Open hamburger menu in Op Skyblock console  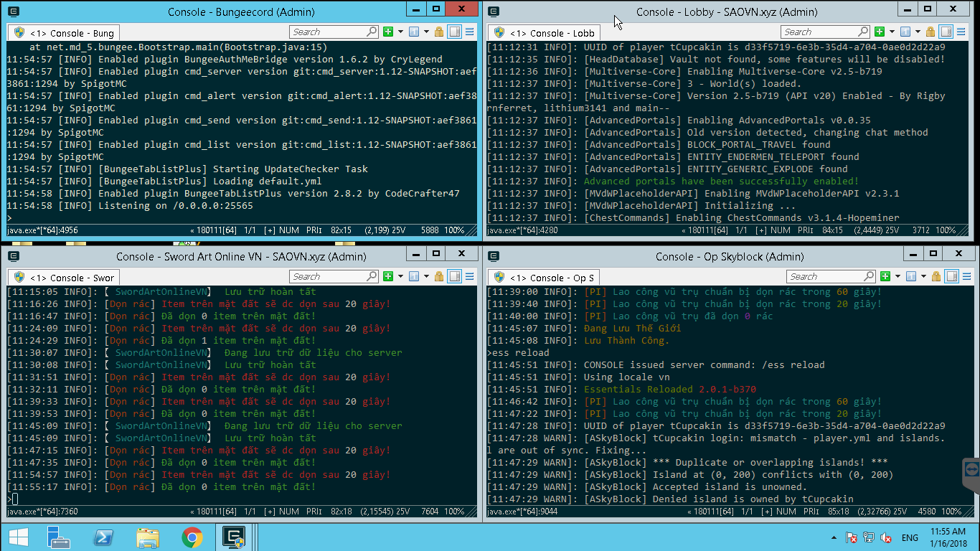(x=966, y=276)
